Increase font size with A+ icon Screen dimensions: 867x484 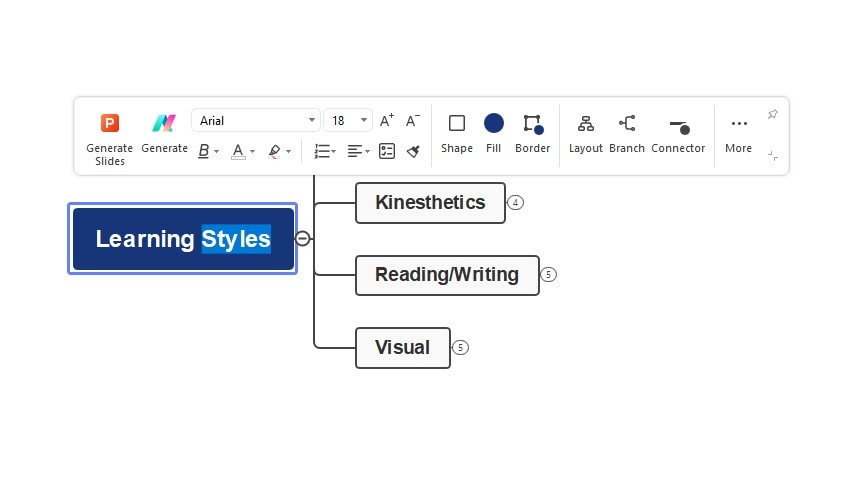[x=387, y=121]
